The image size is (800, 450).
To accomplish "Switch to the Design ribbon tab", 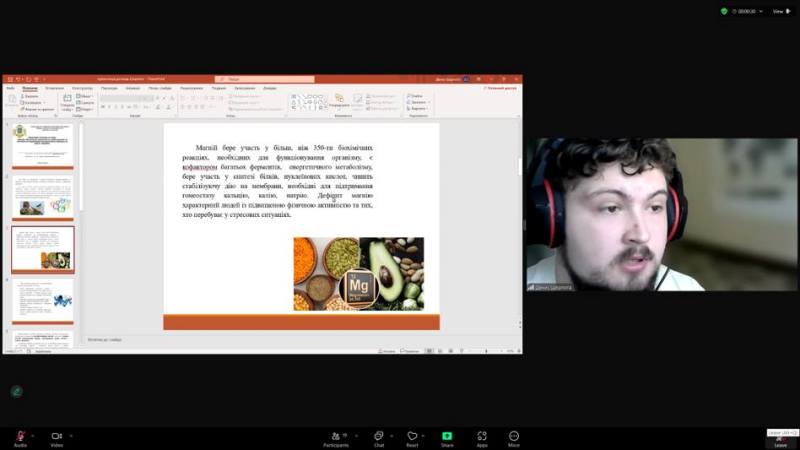I will (x=82, y=88).
